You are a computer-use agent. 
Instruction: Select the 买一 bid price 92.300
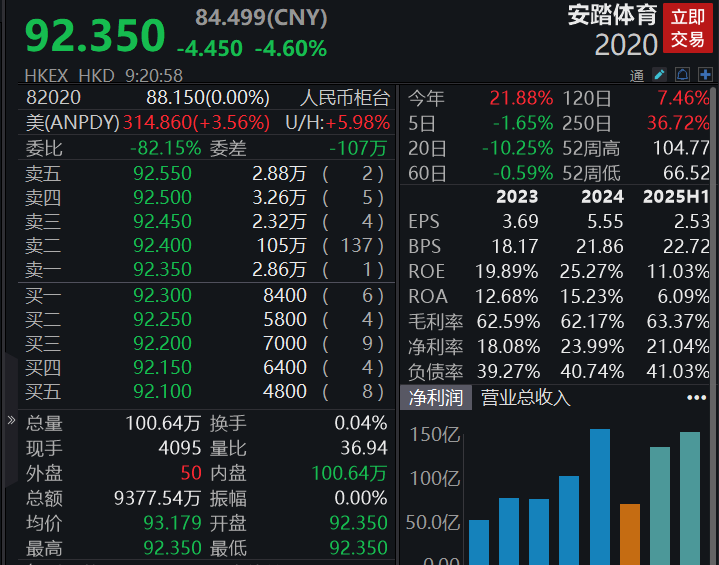(x=162, y=295)
